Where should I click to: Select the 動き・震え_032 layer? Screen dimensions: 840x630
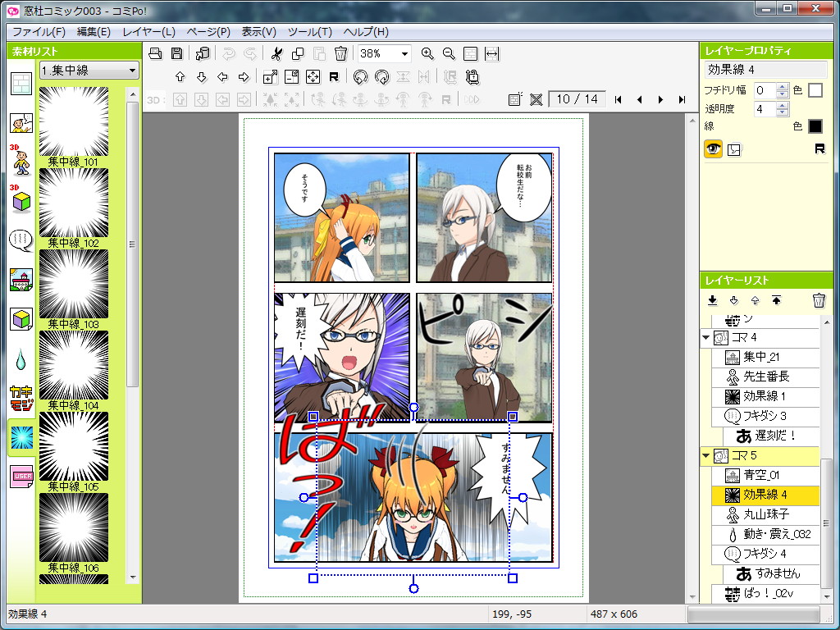click(x=765, y=535)
